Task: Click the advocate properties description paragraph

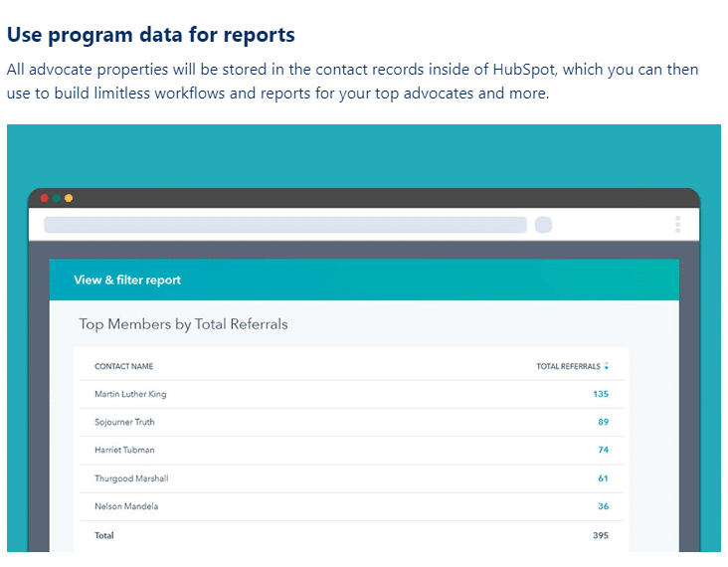Action: [x=352, y=82]
